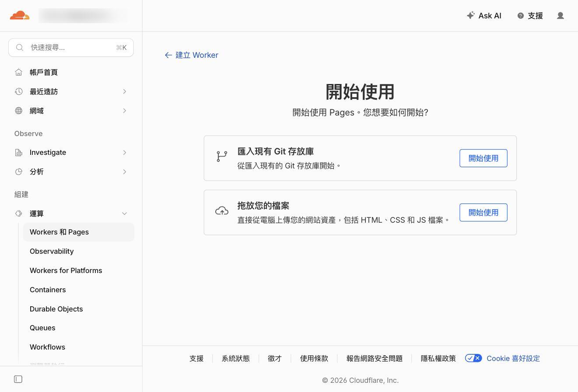This screenshot has height=392, width=578.
Task: Expand the 分析 chevron
Action: [125, 171]
